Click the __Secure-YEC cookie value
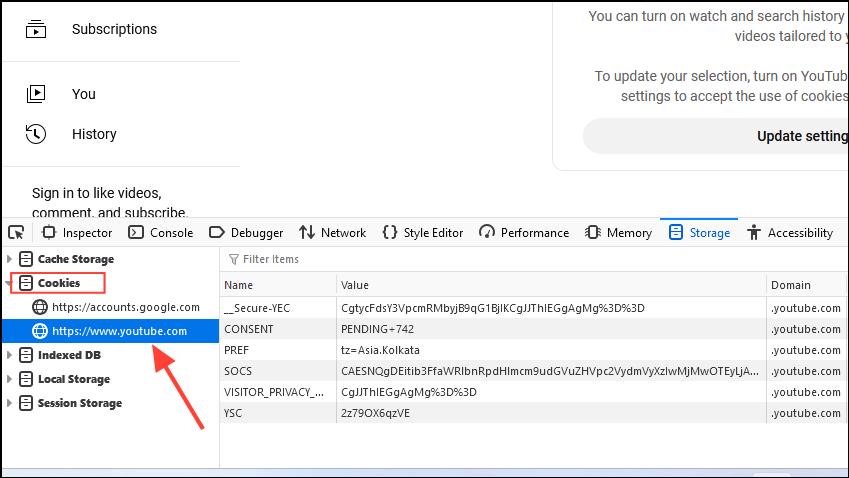This screenshot has width=849, height=478. (493, 308)
